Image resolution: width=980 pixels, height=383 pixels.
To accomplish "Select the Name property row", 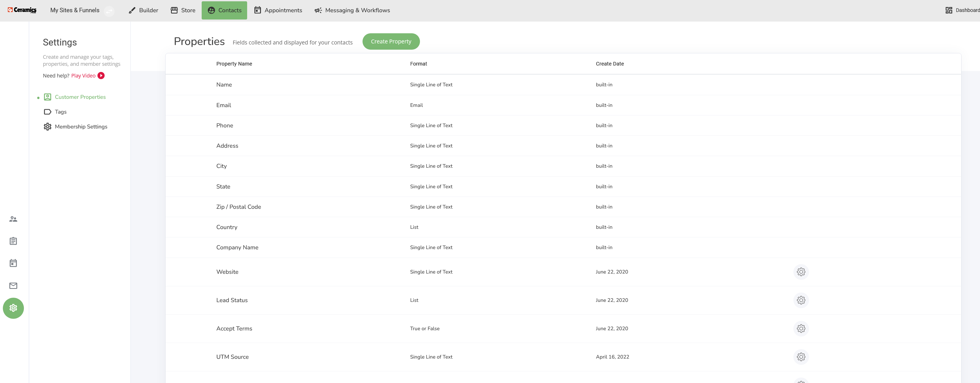I will [x=563, y=85].
